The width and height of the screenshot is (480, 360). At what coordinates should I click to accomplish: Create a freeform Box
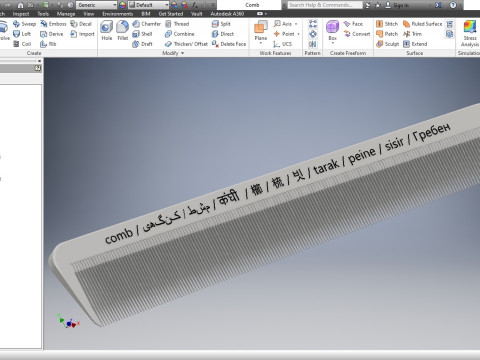332,30
